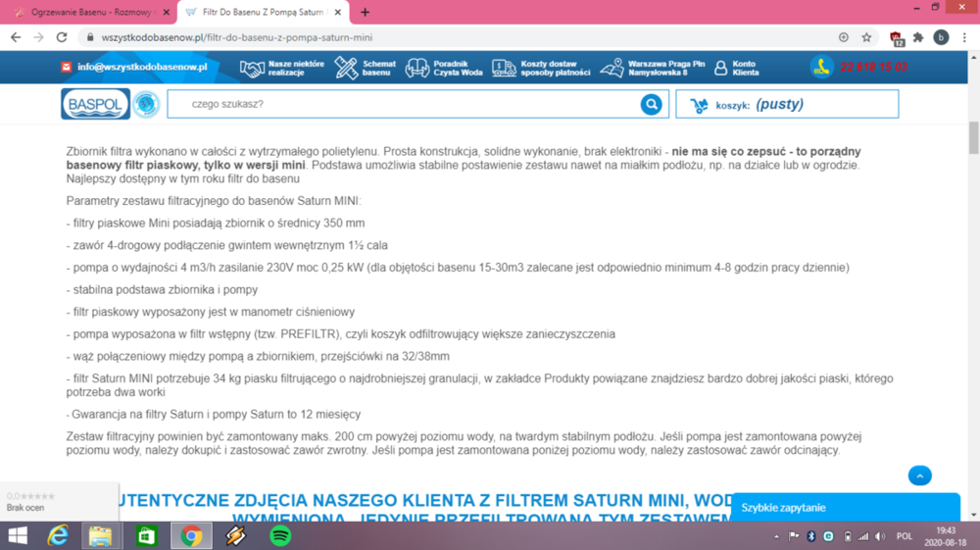The image size is (980, 550).
Task: Open Winamp lightning icon in taskbar
Action: tap(235, 535)
